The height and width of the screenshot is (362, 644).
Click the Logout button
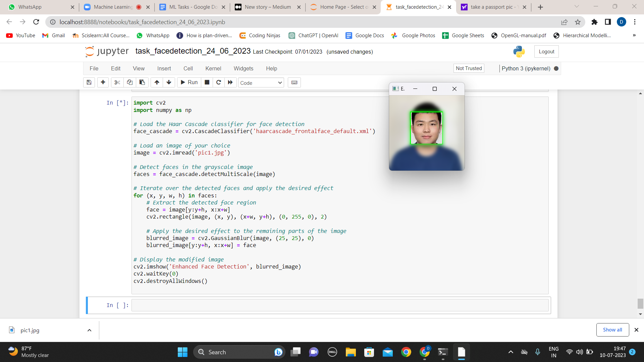546,52
